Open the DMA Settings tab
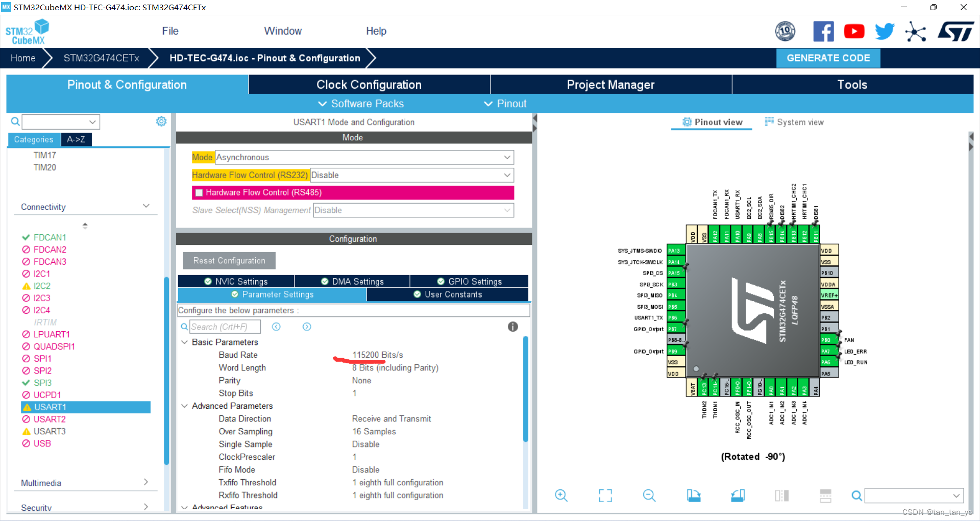Image resolution: width=980 pixels, height=521 pixels. 352,281
